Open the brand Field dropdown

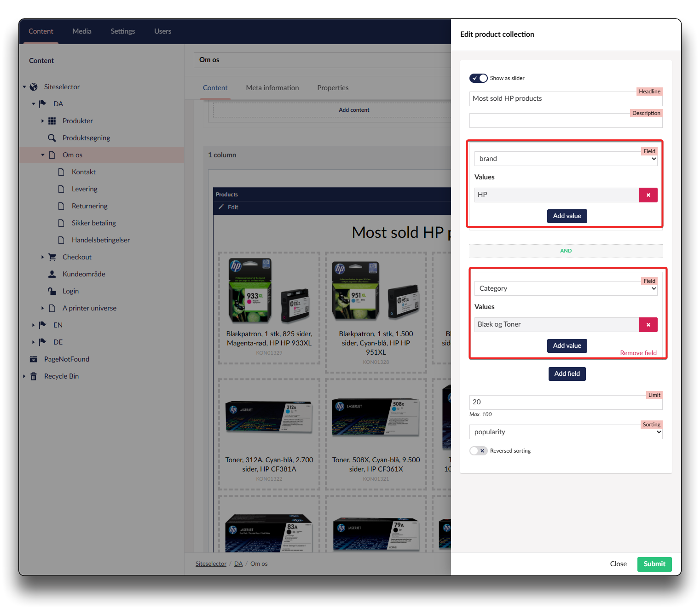click(566, 159)
